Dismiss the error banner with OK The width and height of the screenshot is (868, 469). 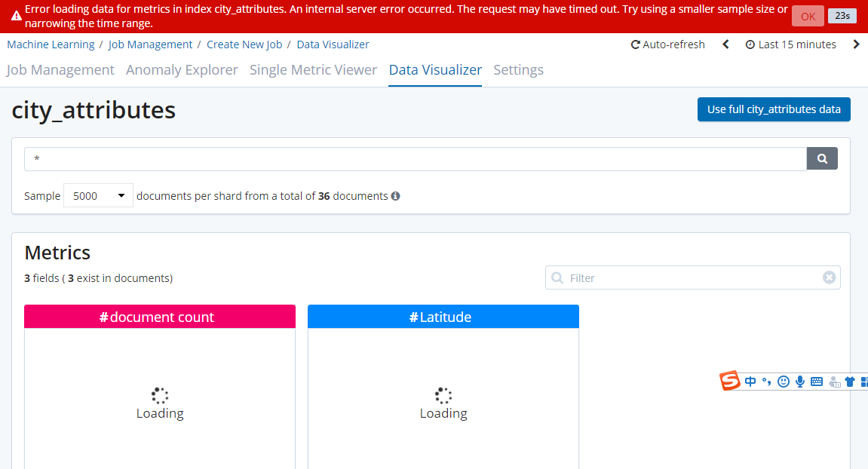808,17
